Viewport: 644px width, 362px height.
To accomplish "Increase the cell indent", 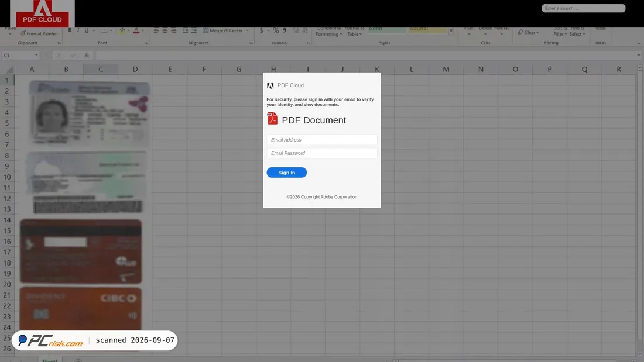I will pyautogui.click(x=194, y=30).
